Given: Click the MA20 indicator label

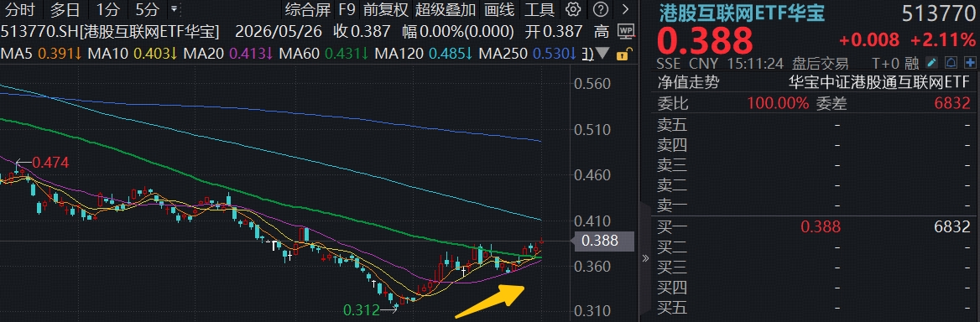Looking at the screenshot, I should pyautogui.click(x=205, y=55).
